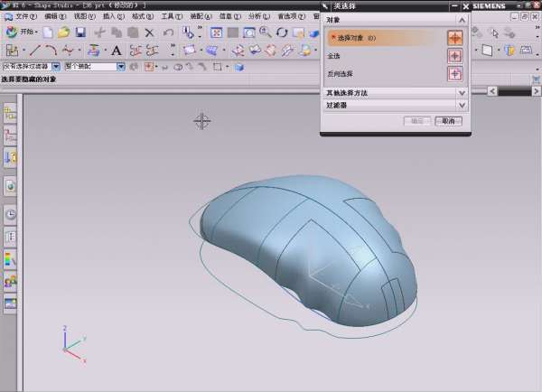Screen dimensions: 542x392
Task: Click the Rotate view icon in toolbar
Action: (282, 33)
